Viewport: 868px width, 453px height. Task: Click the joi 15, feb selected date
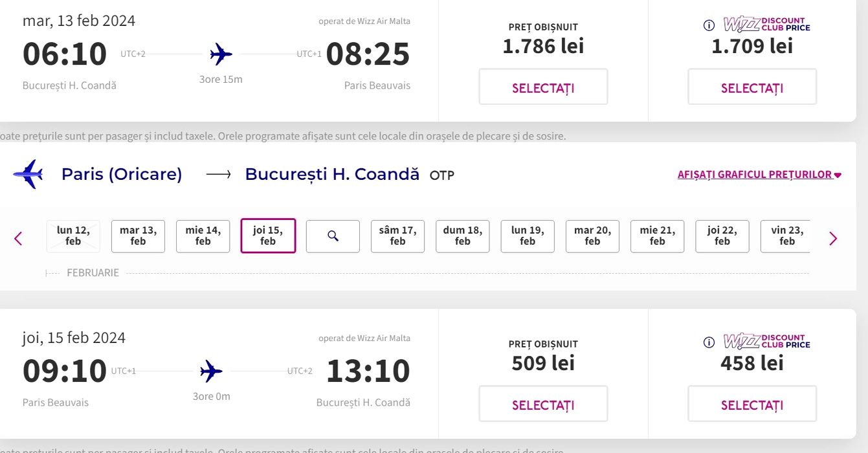(268, 236)
